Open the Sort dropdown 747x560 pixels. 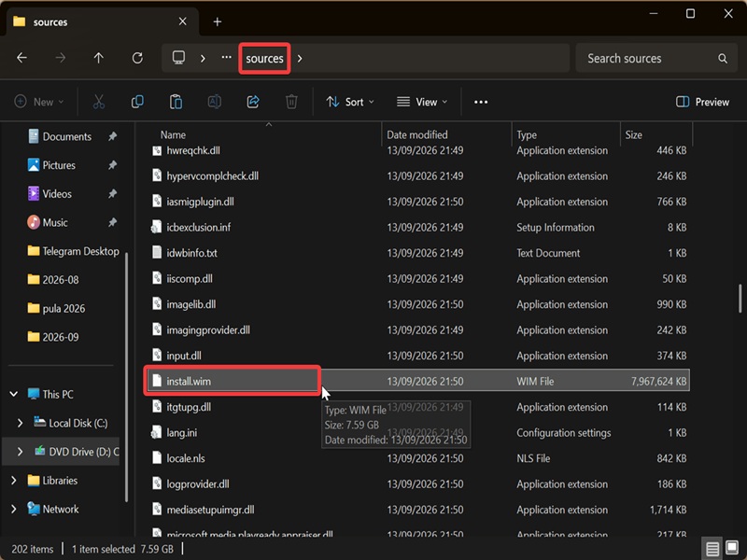tap(350, 102)
